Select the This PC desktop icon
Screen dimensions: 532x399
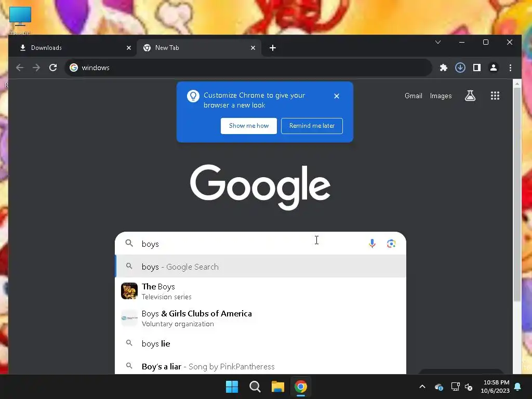pos(20,20)
